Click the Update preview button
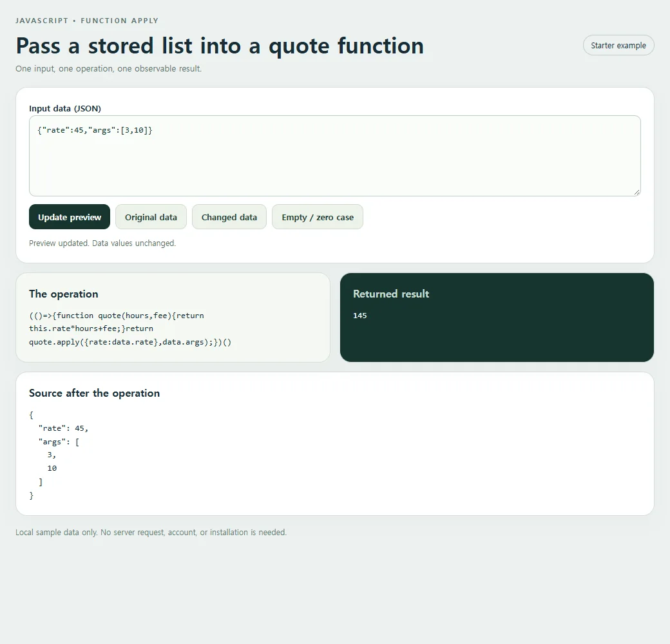 click(70, 217)
